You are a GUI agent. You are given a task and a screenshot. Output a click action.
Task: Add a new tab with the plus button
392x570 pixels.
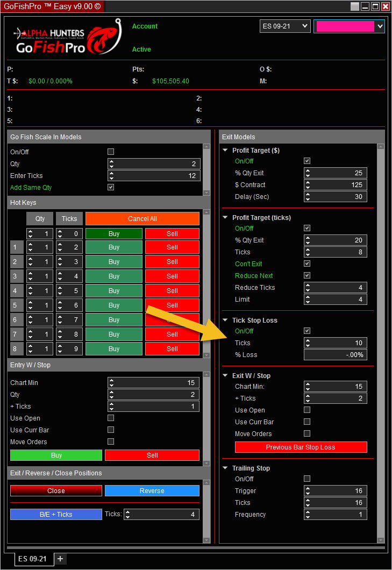tap(60, 559)
